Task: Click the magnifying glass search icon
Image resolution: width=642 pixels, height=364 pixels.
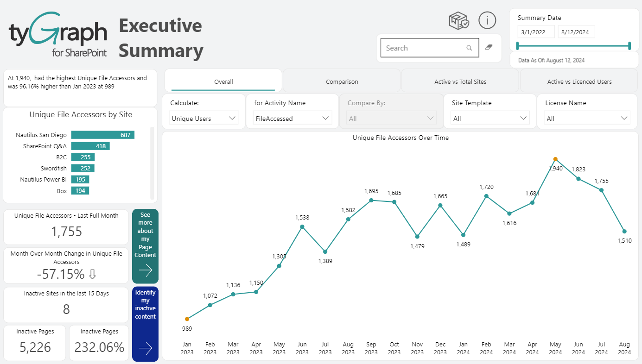Action: tap(469, 48)
